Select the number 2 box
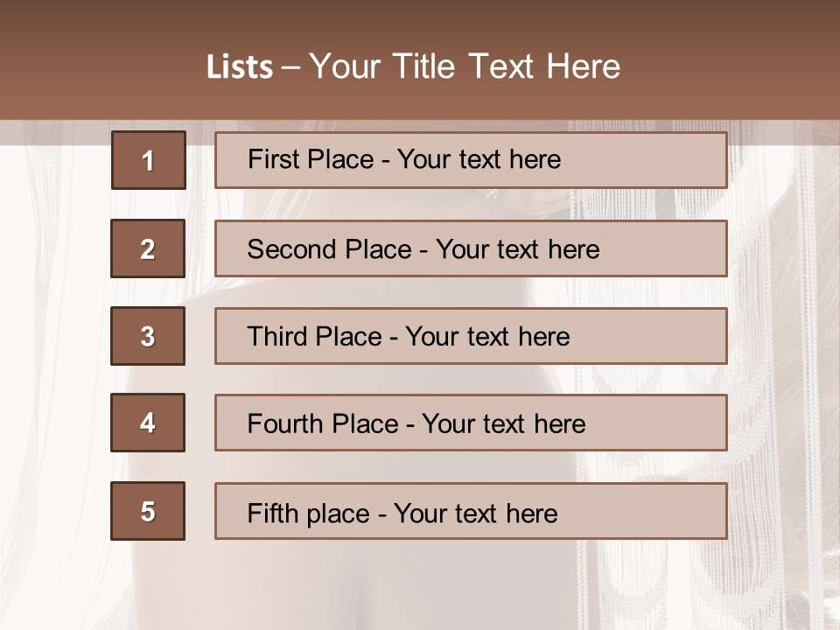Viewport: 840px width, 630px height. tap(148, 248)
